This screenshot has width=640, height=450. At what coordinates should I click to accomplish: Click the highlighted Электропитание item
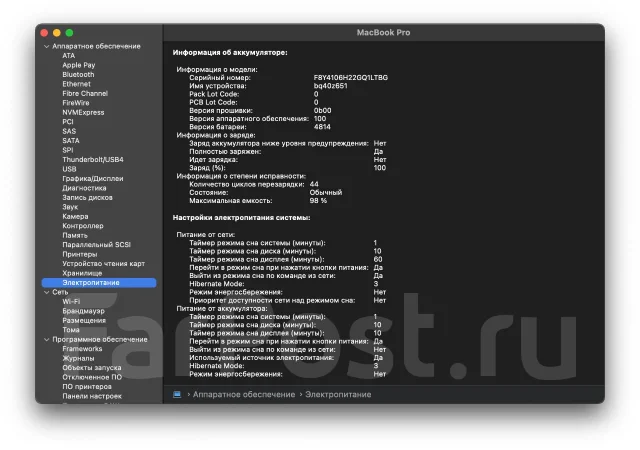pyautogui.click(x=99, y=283)
